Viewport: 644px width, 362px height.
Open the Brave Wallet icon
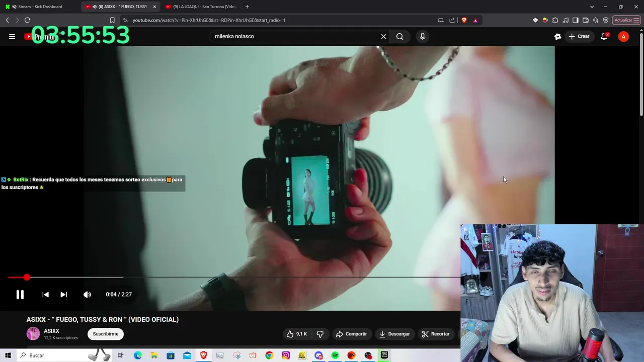pos(586,20)
